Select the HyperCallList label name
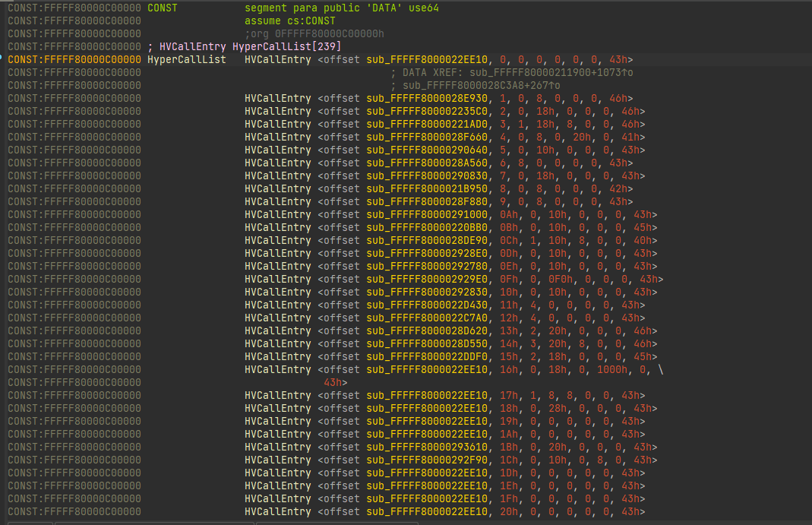Image resolution: width=812 pixels, height=525 pixels. tap(186, 59)
